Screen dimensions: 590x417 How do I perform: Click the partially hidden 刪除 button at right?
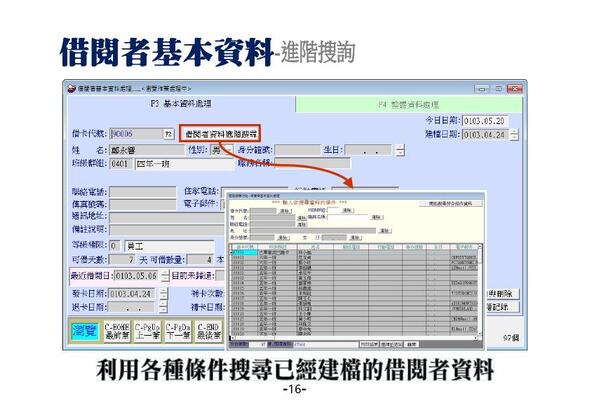tap(502, 294)
